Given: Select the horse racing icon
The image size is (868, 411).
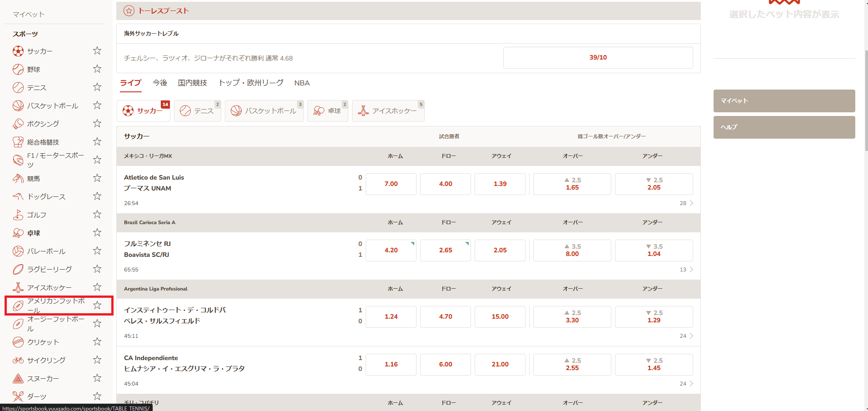Looking at the screenshot, I should (x=18, y=179).
